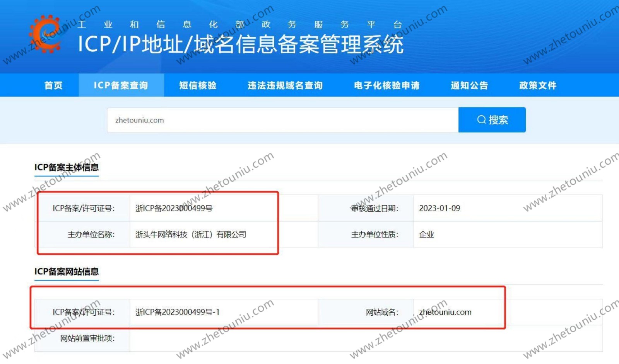This screenshot has height=364, width=619.
Task: Open the 短信核验 tab
Action: [198, 85]
